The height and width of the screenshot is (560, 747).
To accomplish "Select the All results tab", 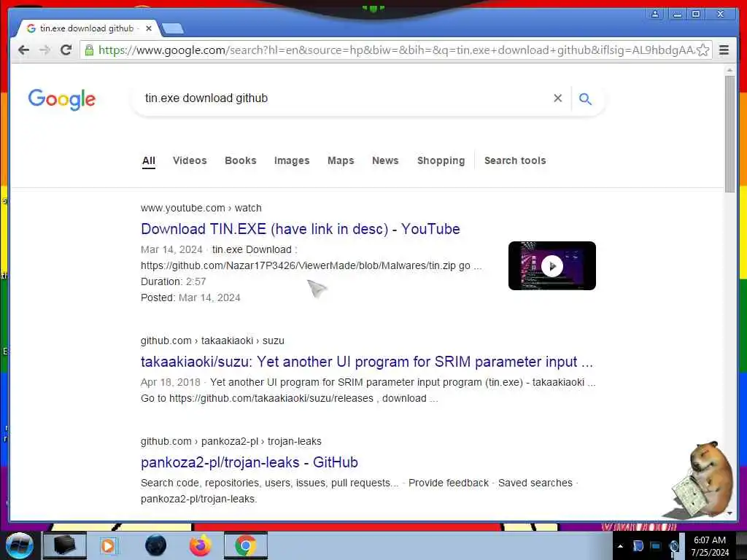I will pos(149,160).
